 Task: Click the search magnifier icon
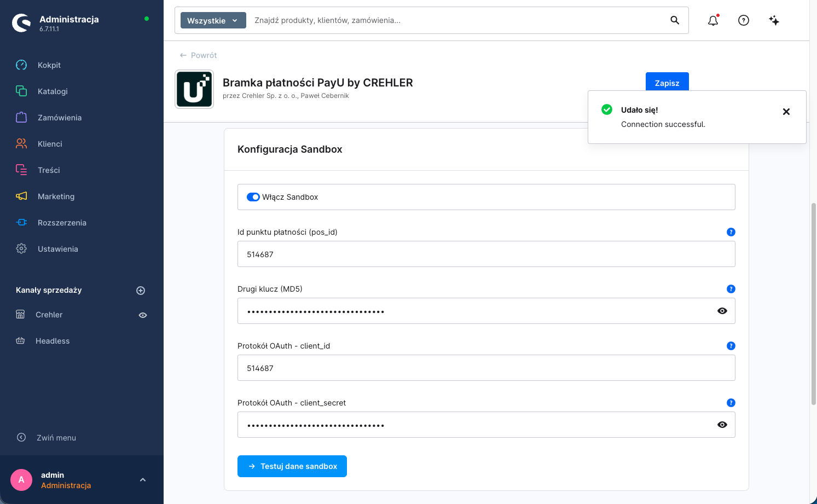675,20
